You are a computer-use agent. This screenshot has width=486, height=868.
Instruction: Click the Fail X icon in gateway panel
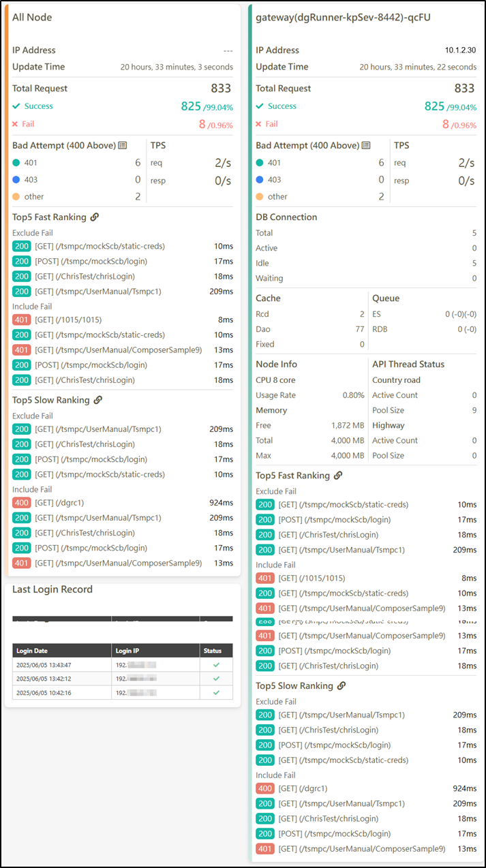point(259,124)
